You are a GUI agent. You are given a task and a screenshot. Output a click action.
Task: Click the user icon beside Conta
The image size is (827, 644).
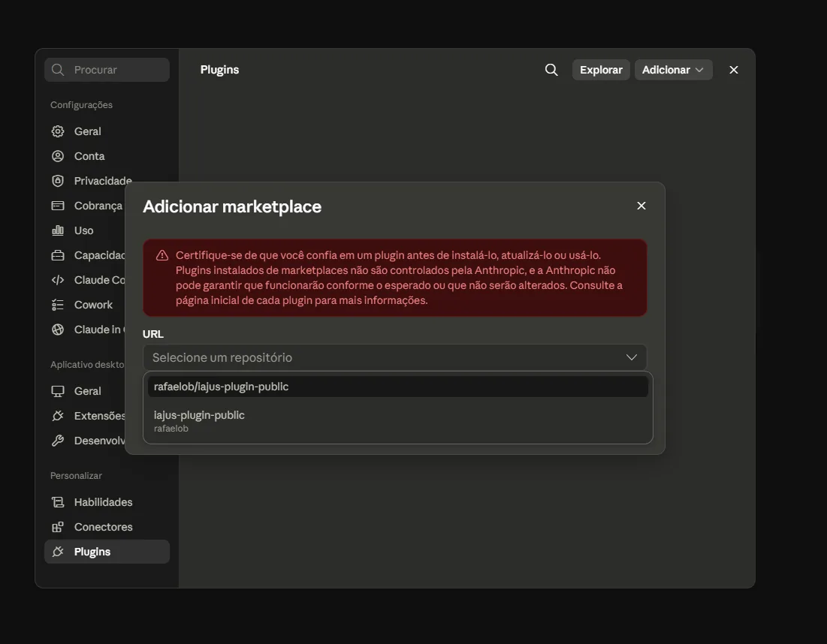(x=58, y=156)
